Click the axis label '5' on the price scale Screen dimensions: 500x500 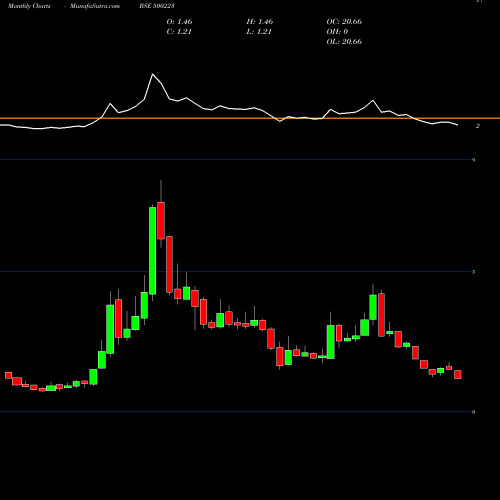pos(474,272)
